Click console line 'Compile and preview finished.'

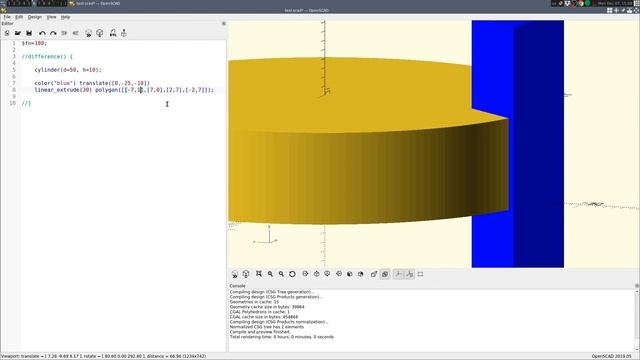click(260, 332)
